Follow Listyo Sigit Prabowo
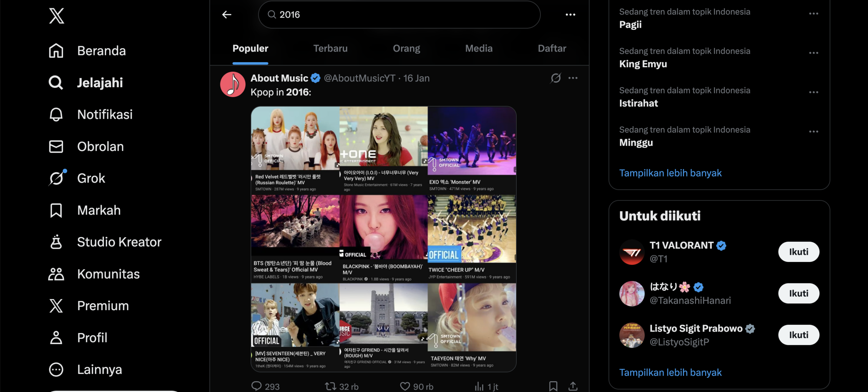This screenshot has width=868, height=392. 798,335
